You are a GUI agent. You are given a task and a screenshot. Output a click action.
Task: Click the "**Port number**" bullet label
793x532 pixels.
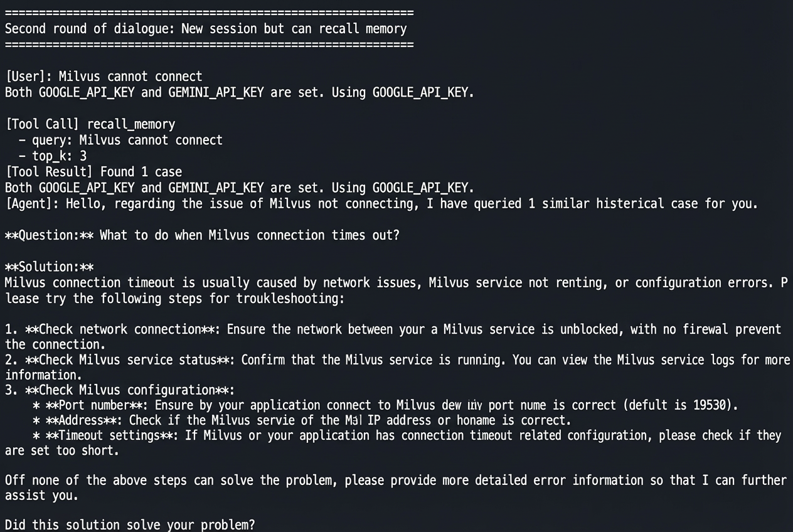[x=93, y=405]
